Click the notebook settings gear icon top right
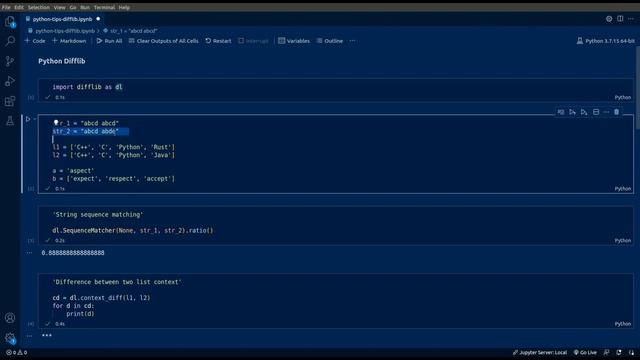 (609, 19)
